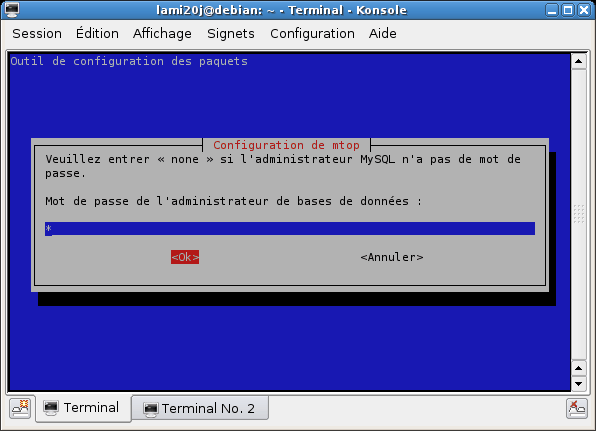
Task: Choose the <Annuler> button
Action: (x=392, y=257)
